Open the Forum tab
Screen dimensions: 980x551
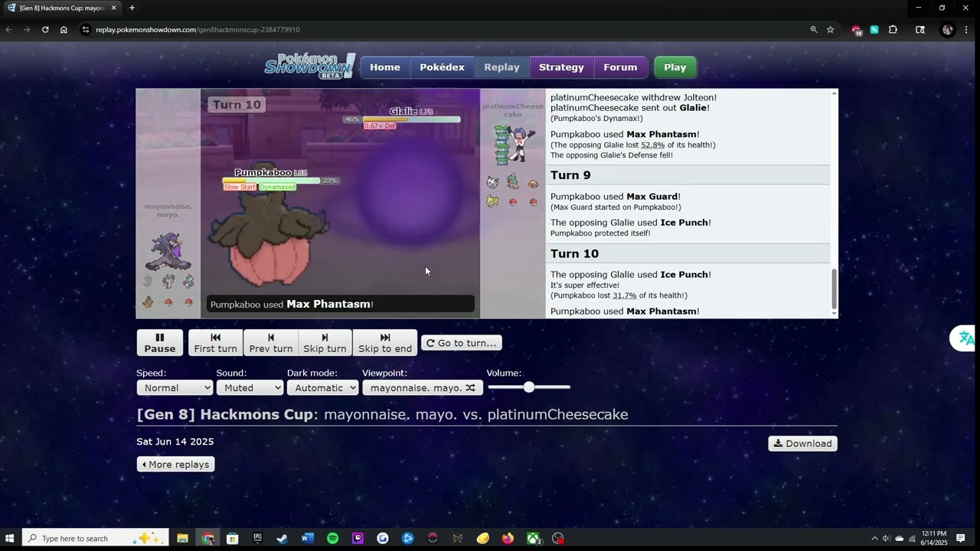(620, 67)
